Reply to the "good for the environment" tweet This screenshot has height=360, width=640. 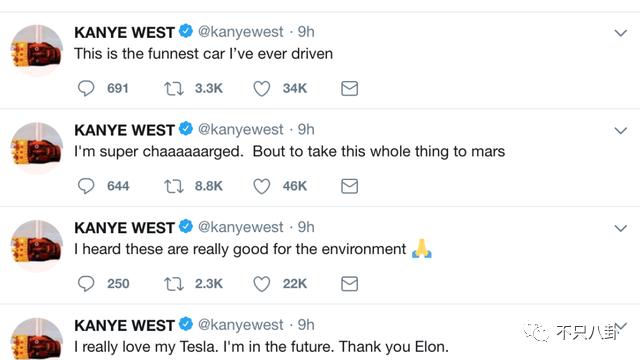(x=86, y=284)
